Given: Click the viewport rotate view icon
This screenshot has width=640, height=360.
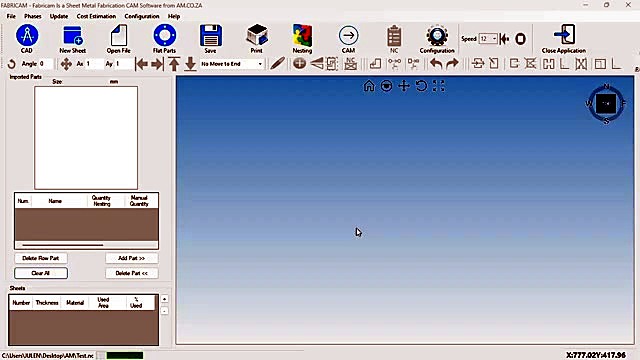Looking at the screenshot, I should (421, 86).
